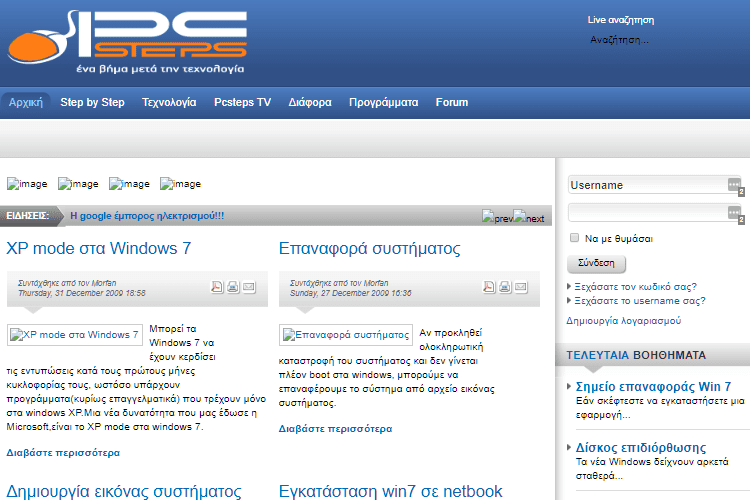This screenshot has width=750, height=500.
Task: Click the prev news arrow
Action: [x=497, y=217]
